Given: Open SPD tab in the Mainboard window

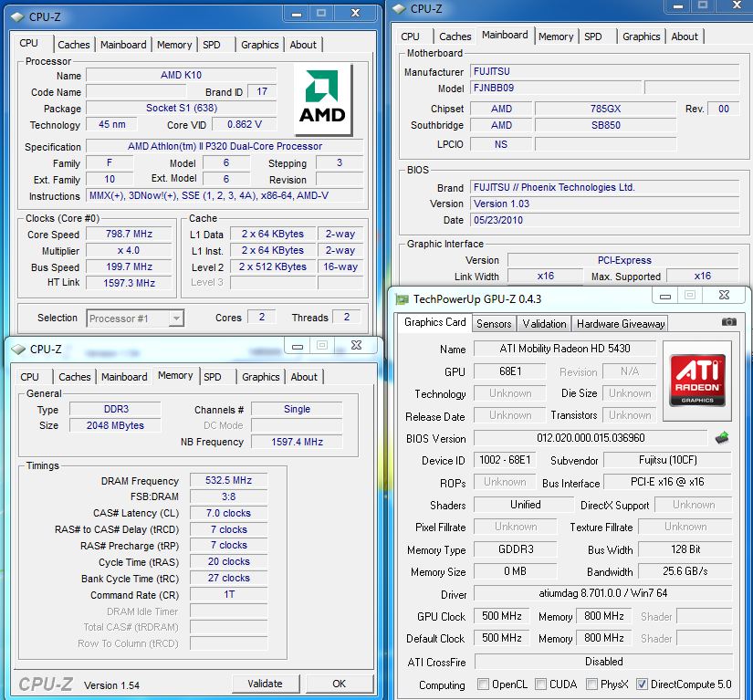Looking at the screenshot, I should [x=593, y=37].
